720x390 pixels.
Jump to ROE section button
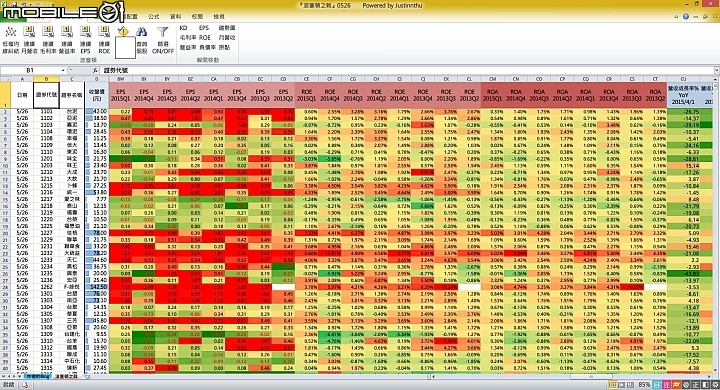[x=205, y=38]
